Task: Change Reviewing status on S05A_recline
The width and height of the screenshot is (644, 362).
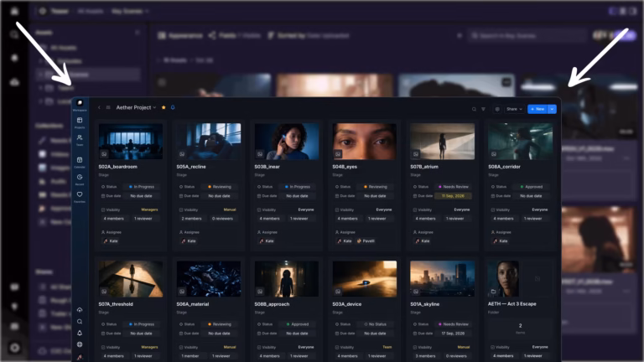Action: pos(220,187)
